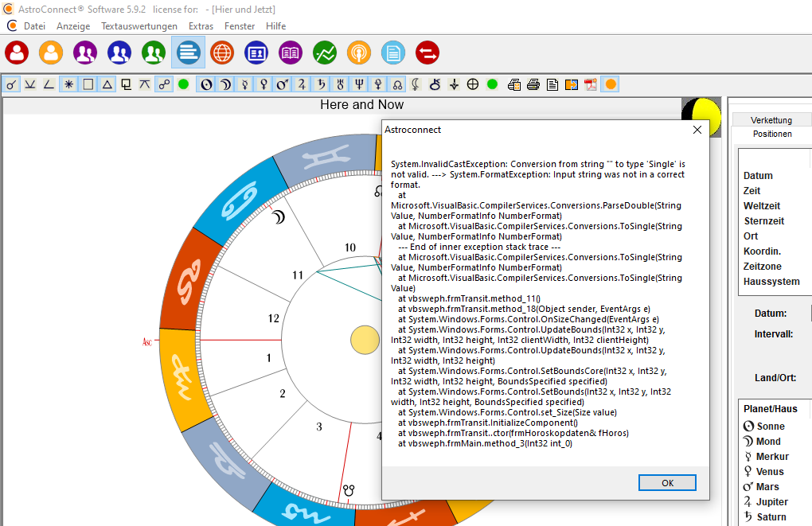Click the green dot after aspect icons
This screenshot has width=812, height=526.
183,84
